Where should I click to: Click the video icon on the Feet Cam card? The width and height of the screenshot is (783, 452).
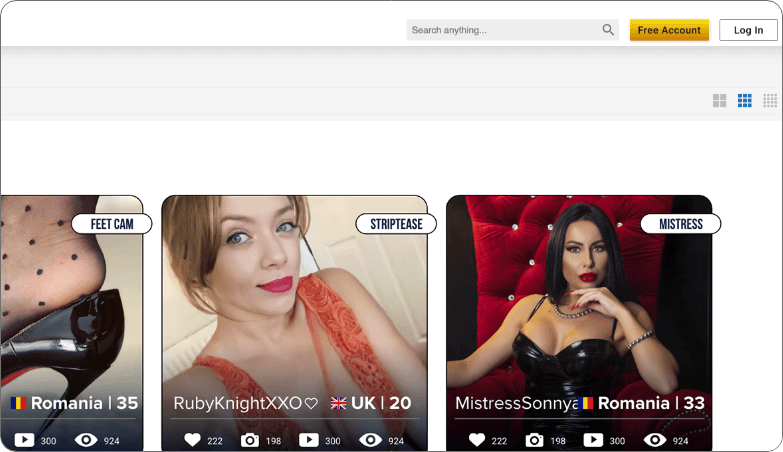pos(24,440)
